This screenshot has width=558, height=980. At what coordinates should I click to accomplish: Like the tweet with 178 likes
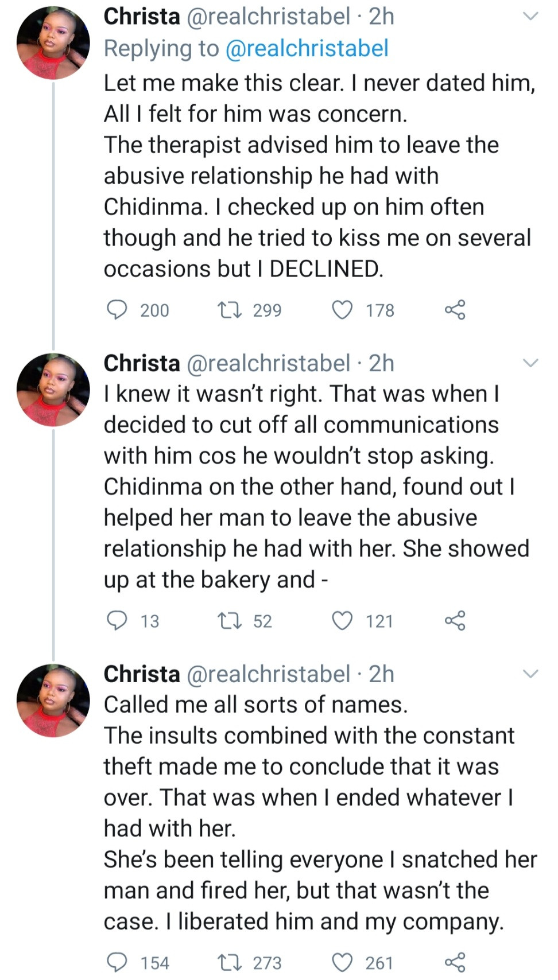coord(343,310)
